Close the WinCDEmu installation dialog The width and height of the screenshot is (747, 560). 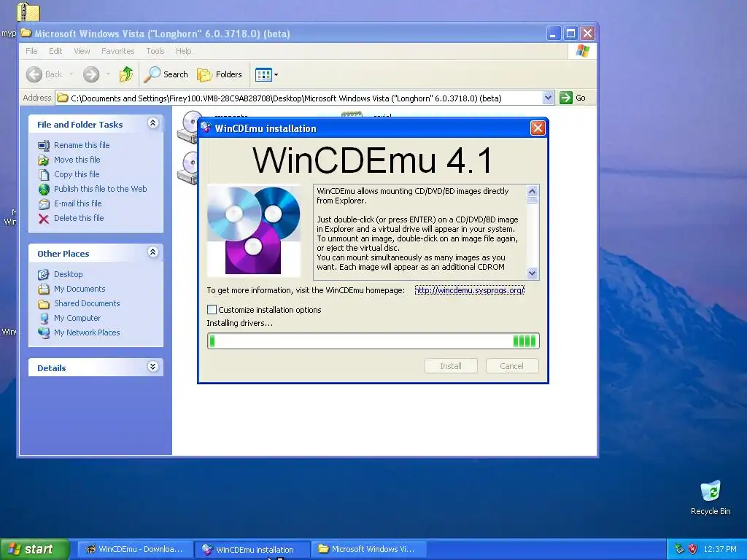pyautogui.click(x=538, y=128)
